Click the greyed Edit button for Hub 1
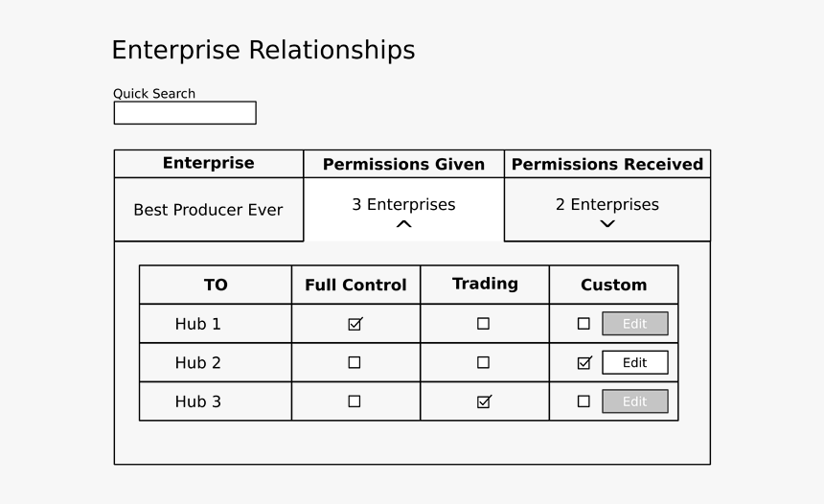 634,324
